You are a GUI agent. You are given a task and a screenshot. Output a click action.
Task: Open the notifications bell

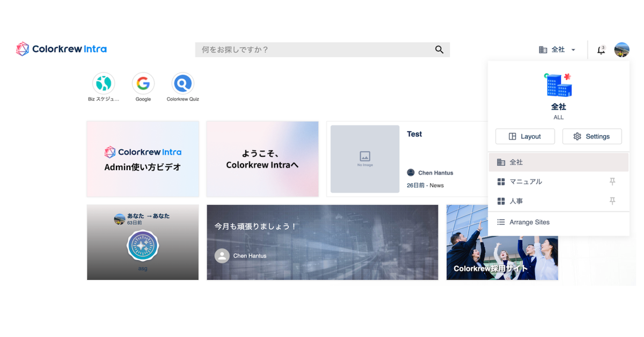pyautogui.click(x=601, y=50)
